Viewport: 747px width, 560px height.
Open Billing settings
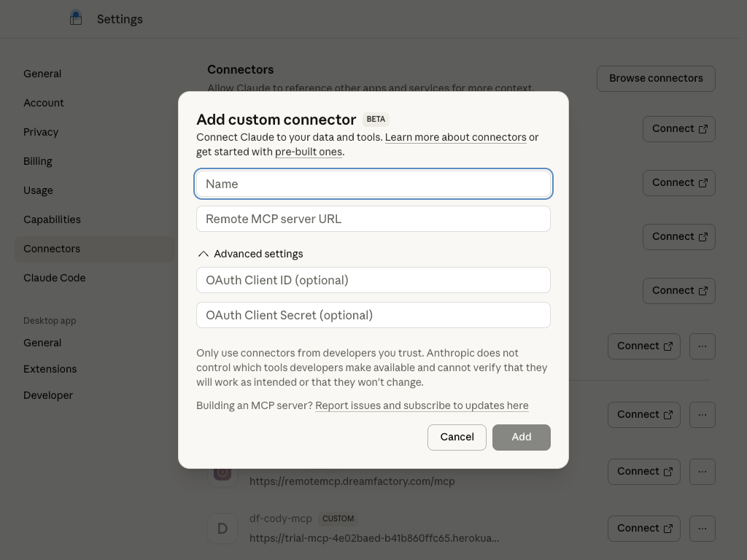click(38, 161)
